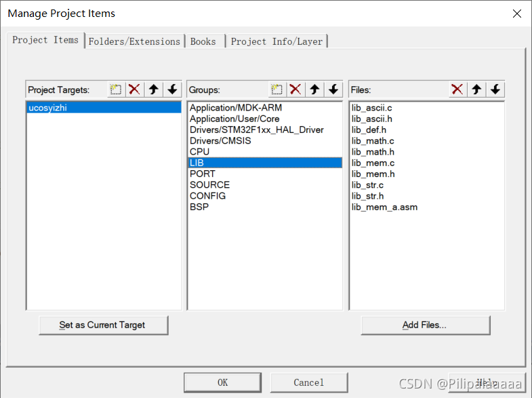Click the Cancel button
532x398 pixels.
[x=309, y=382]
